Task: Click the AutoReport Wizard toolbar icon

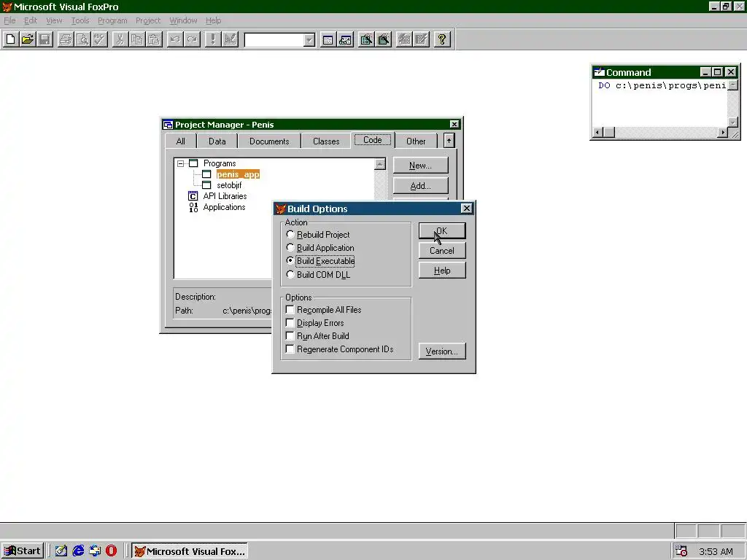Action: (x=421, y=39)
